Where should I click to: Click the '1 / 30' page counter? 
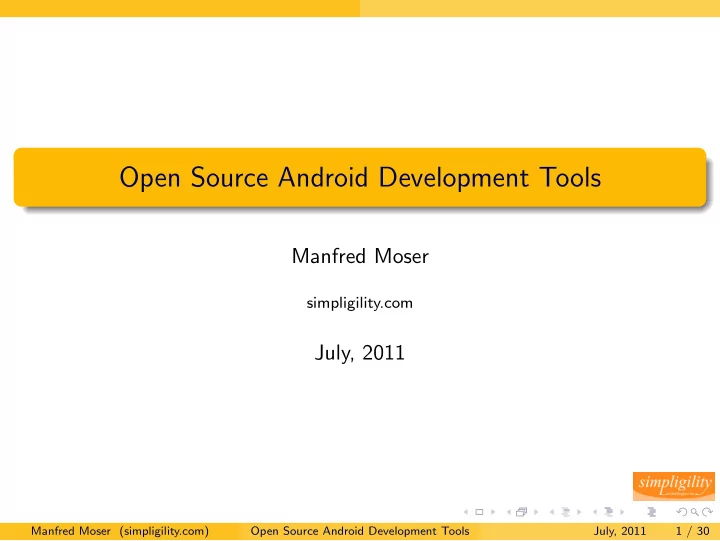coord(692,531)
